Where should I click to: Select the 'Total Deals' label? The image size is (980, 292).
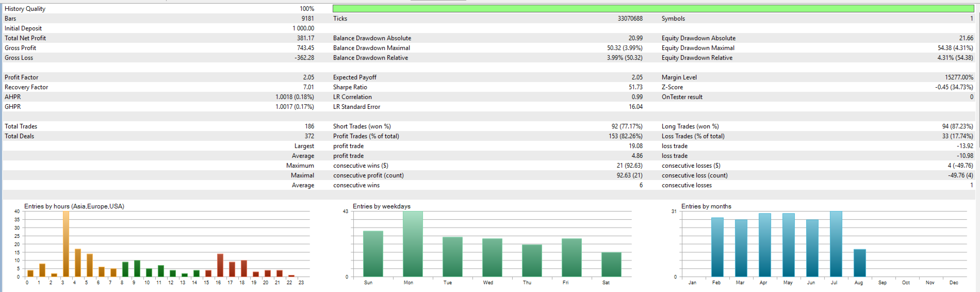[x=19, y=136]
